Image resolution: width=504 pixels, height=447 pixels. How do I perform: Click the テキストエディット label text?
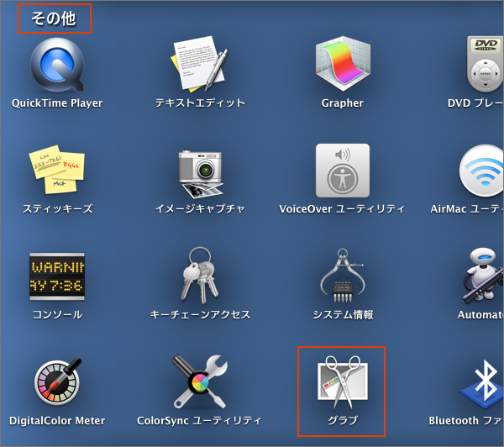(200, 103)
